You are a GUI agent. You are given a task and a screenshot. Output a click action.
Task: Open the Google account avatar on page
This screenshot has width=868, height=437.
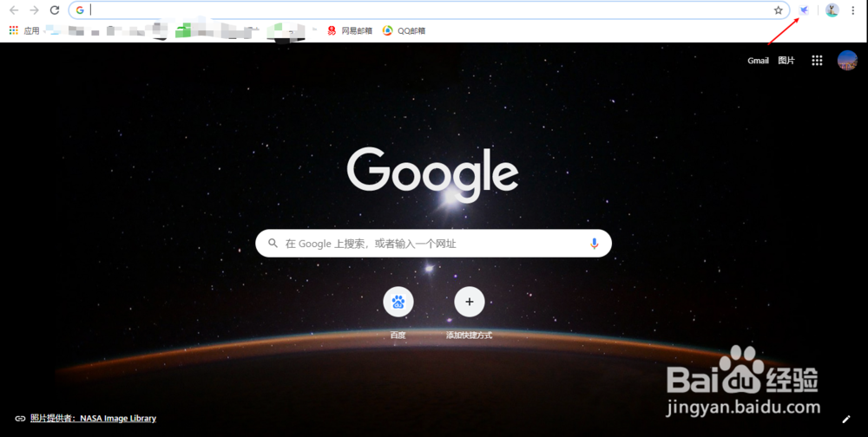click(x=847, y=61)
